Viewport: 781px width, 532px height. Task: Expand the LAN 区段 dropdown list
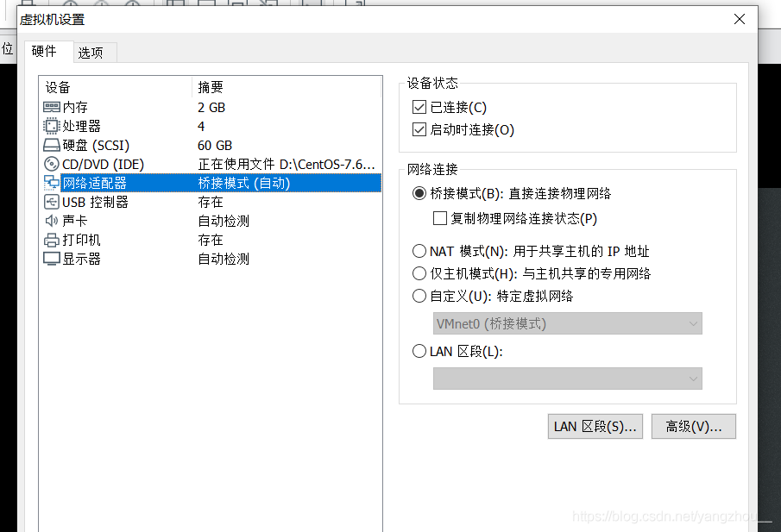coord(567,379)
